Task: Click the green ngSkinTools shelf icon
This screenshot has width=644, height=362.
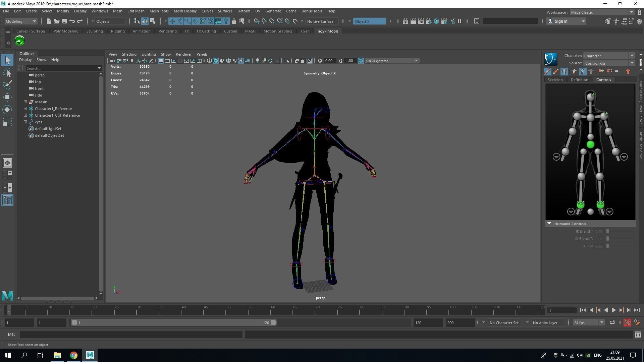Action: (20, 41)
